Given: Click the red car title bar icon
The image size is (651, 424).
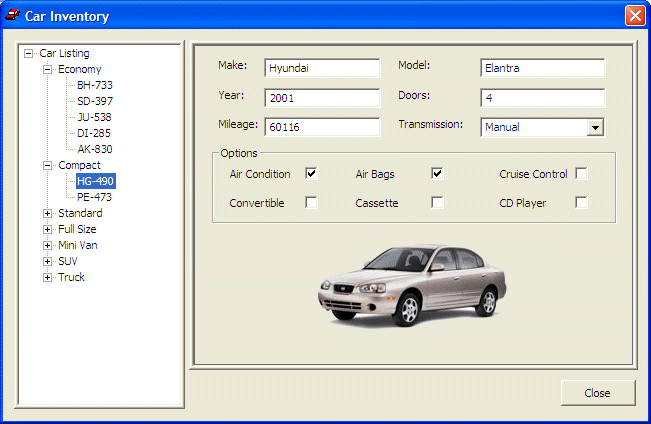Looking at the screenshot, I should coord(12,15).
